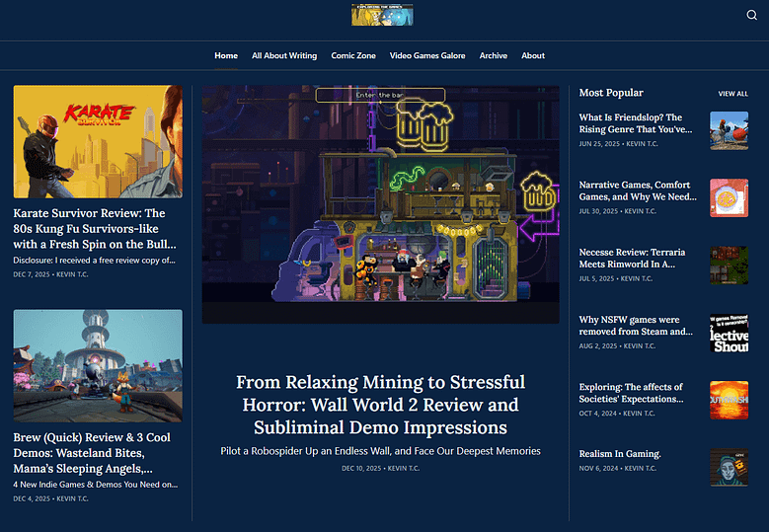769x532 pixels.
Task: Open the Necesse Review thumbnail
Action: (x=730, y=266)
